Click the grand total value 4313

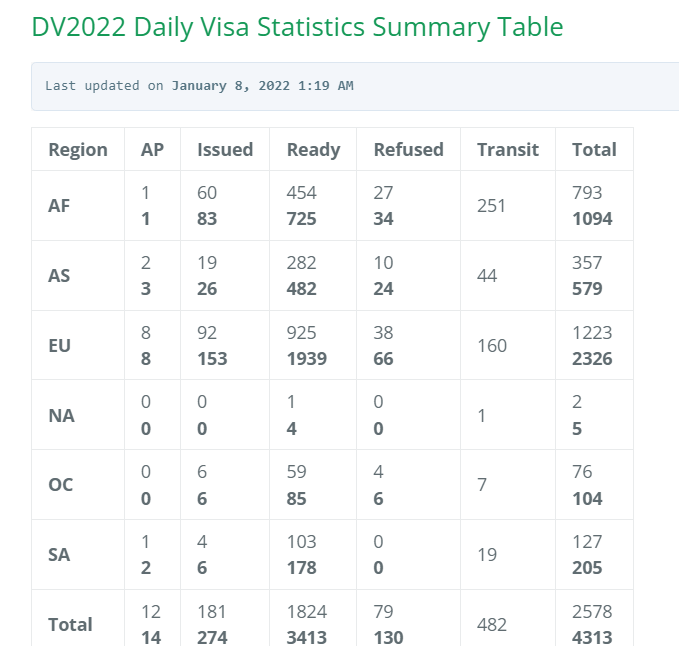(x=592, y=638)
